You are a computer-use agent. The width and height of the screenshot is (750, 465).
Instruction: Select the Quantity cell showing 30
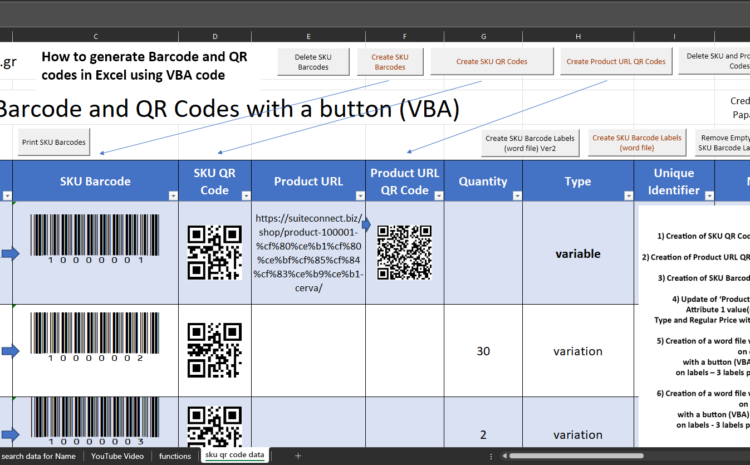tap(483, 351)
